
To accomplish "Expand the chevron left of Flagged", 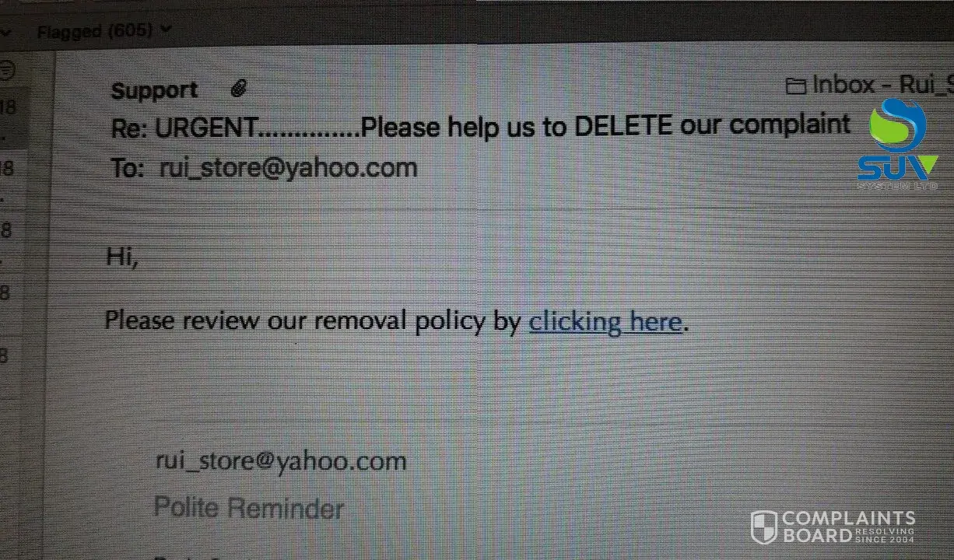I will [x=6, y=33].
